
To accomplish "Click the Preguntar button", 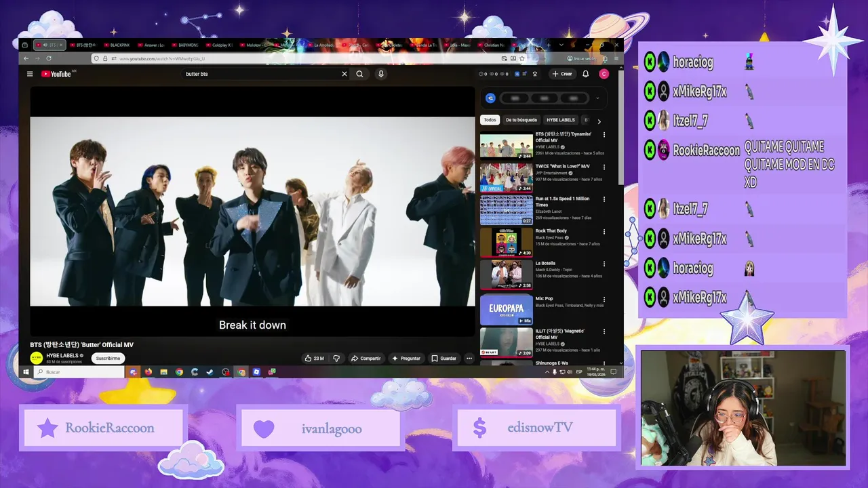I will pos(406,359).
